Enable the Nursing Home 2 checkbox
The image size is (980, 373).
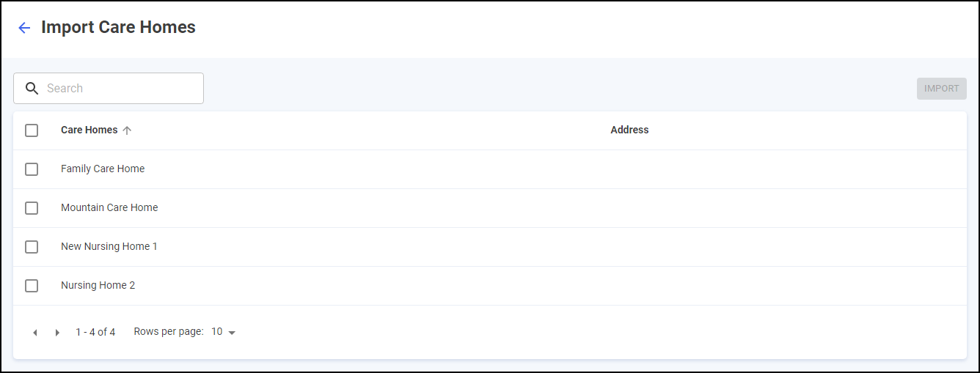click(x=32, y=286)
